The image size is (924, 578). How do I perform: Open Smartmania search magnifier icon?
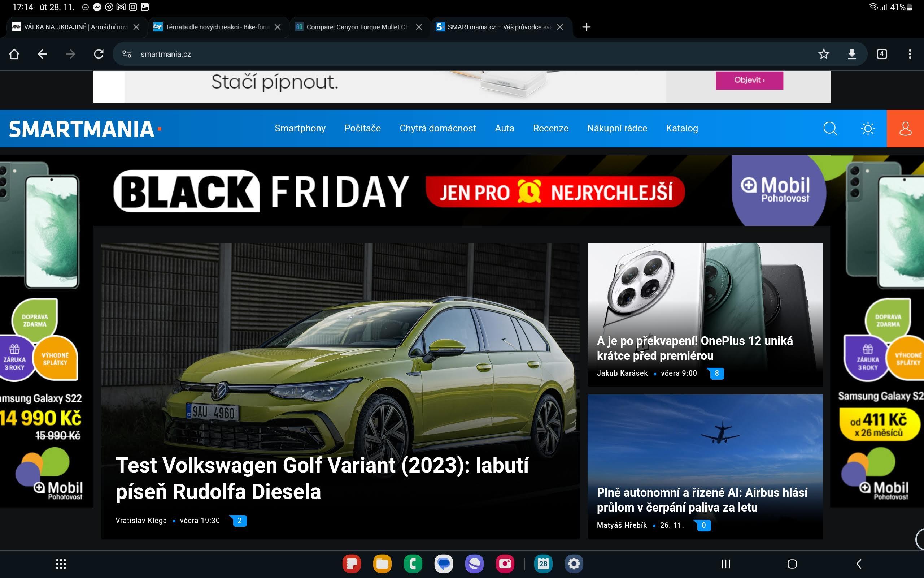pos(830,129)
